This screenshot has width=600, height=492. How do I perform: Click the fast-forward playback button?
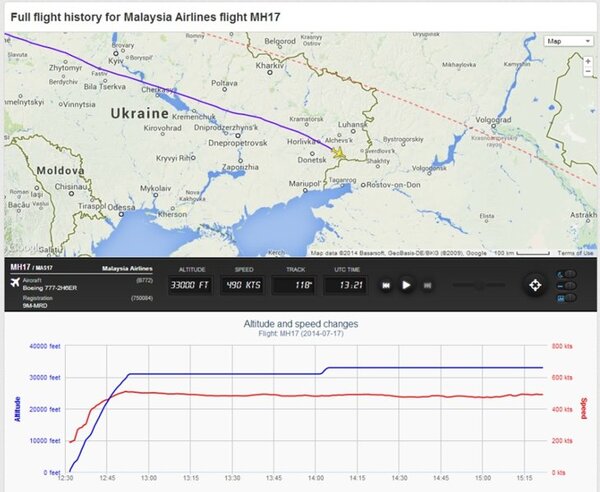tap(427, 285)
